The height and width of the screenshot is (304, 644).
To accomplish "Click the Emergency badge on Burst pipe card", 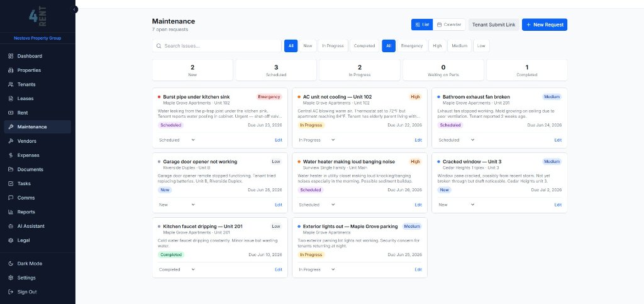I will (269, 97).
